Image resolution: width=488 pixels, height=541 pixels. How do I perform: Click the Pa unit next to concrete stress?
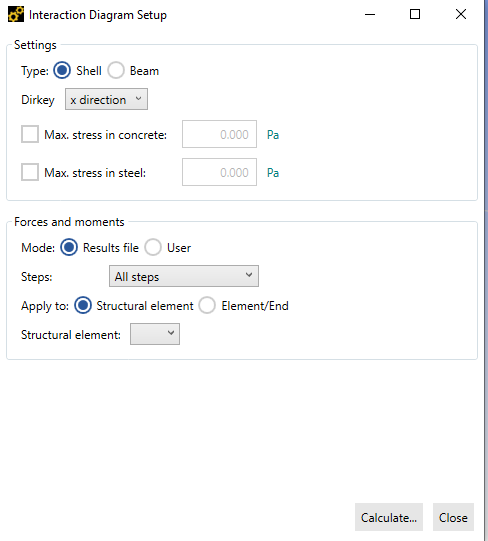tap(273, 135)
